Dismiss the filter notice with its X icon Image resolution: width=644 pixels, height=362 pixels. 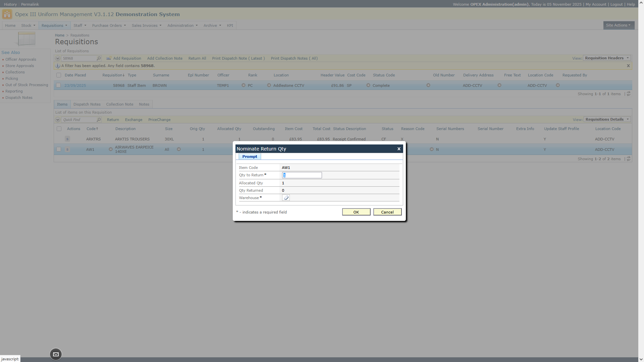coord(628,66)
